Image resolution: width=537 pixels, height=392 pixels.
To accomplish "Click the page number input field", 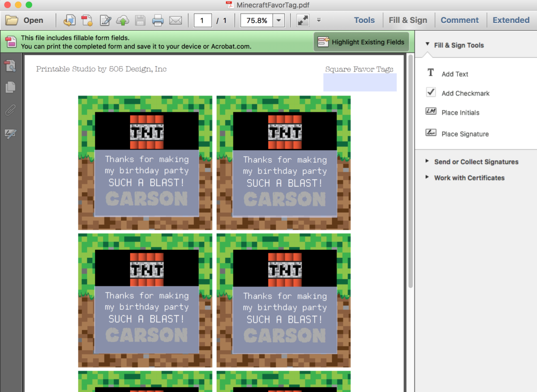I will coord(203,20).
